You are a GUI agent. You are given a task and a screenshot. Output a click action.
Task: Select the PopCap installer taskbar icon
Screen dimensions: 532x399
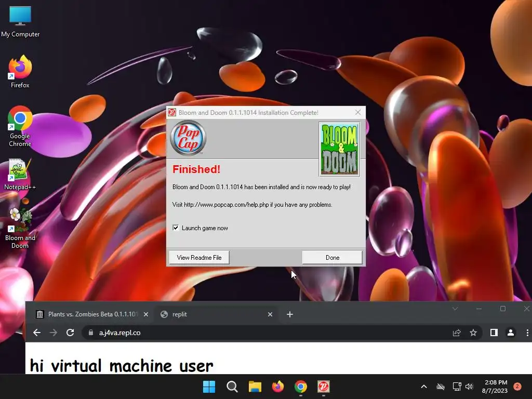323,387
